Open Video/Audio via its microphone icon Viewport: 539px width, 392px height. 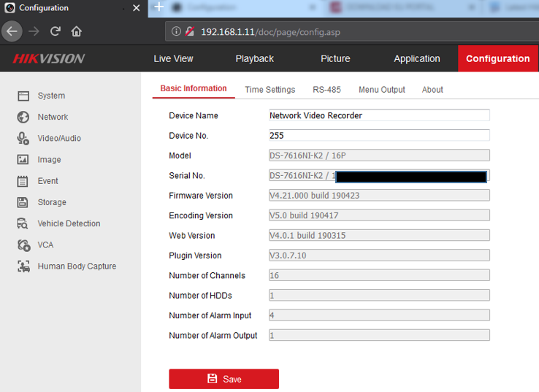pos(23,138)
